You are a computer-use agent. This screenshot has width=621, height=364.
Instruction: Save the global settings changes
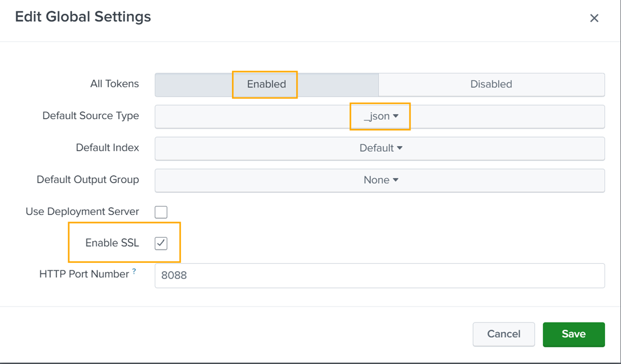[x=573, y=334]
